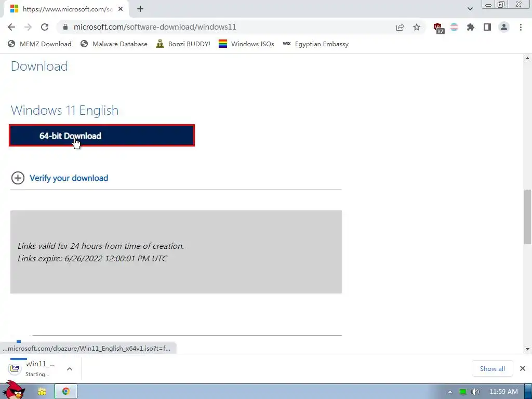Click the 64-bit Download button

tap(102, 136)
